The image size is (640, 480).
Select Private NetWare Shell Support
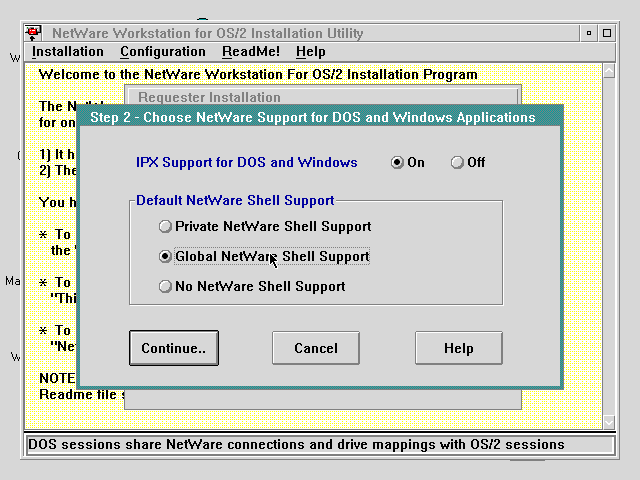pos(265,227)
